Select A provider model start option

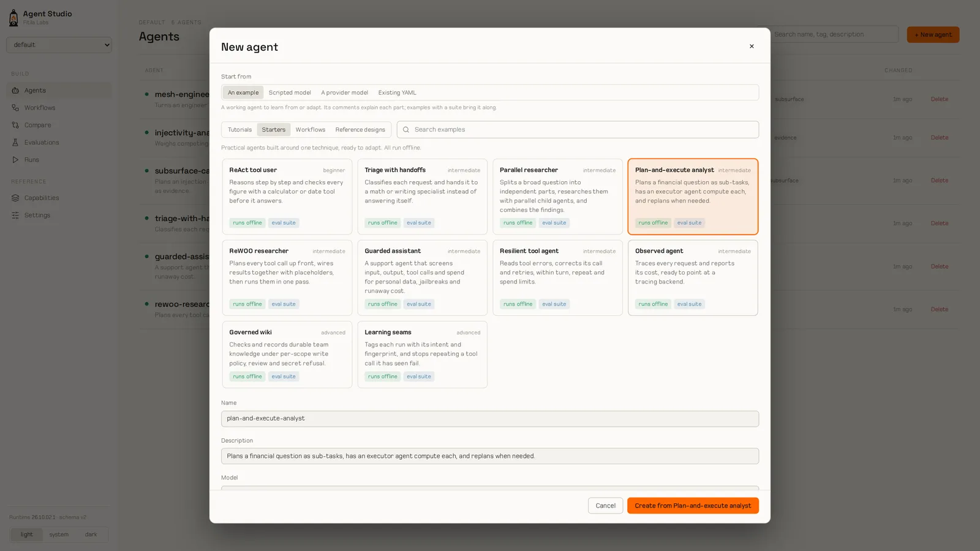point(345,92)
